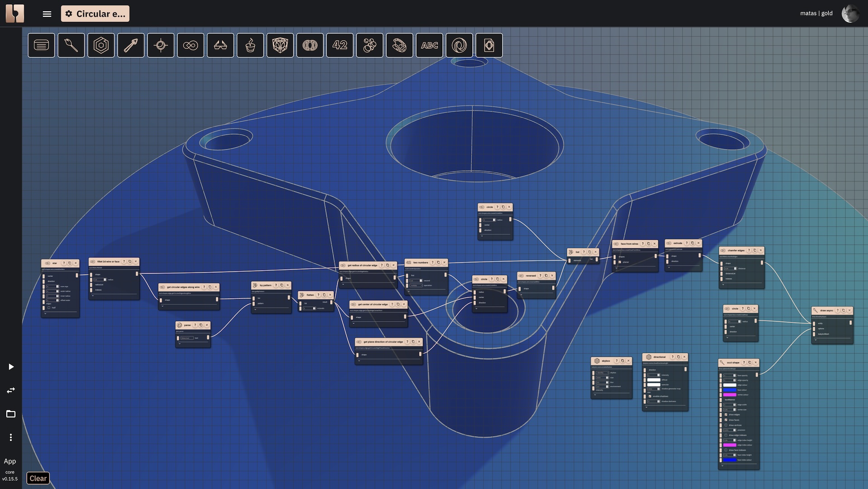The height and width of the screenshot is (489, 868).
Task: Click the 'Circular e...' project settings button
Action: (95, 14)
